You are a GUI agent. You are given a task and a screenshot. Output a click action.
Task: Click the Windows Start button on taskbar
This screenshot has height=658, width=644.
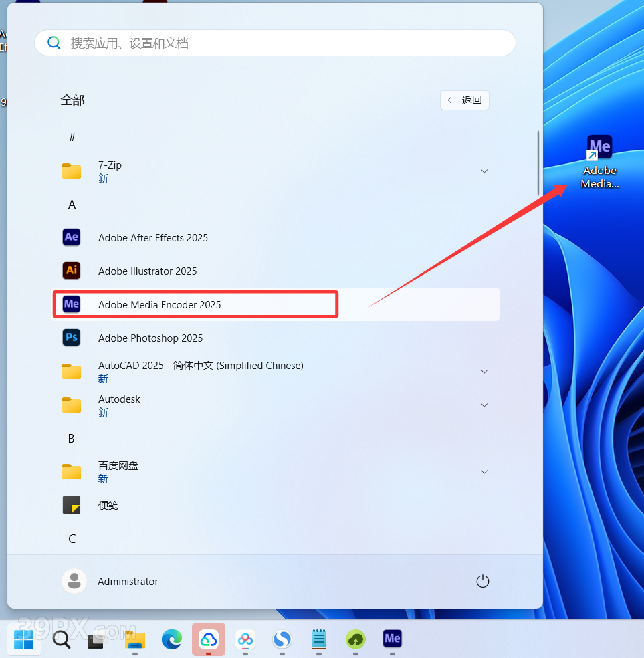[24, 639]
